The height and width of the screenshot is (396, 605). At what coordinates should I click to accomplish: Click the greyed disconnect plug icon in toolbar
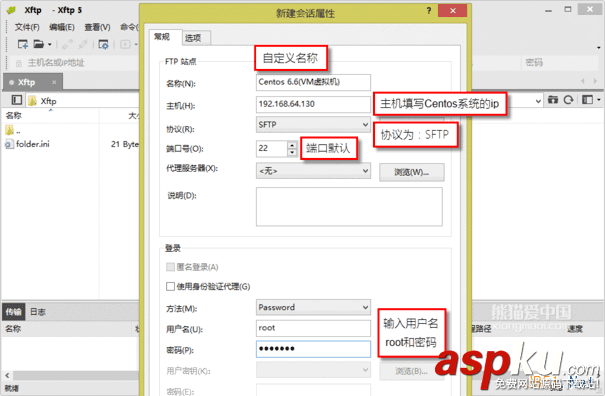point(83,44)
